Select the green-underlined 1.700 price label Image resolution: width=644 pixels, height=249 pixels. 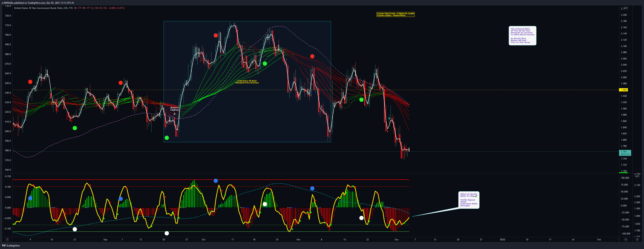[624, 171]
